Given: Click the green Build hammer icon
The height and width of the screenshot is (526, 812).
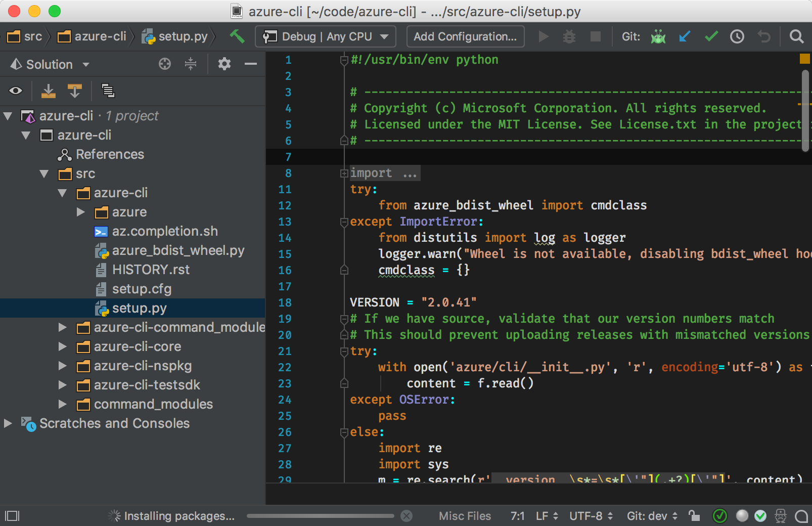Looking at the screenshot, I should click(x=237, y=36).
